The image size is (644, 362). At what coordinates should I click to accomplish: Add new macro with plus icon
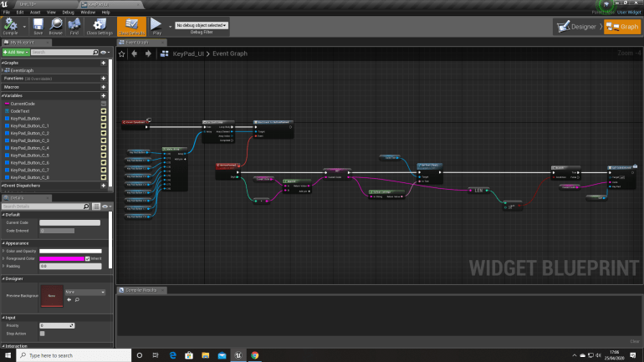click(x=104, y=87)
